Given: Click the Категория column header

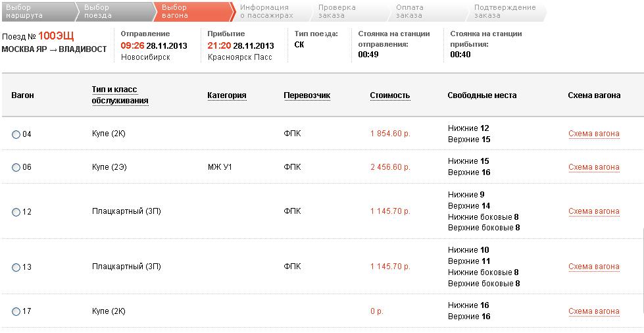Looking at the screenshot, I should (x=226, y=95).
